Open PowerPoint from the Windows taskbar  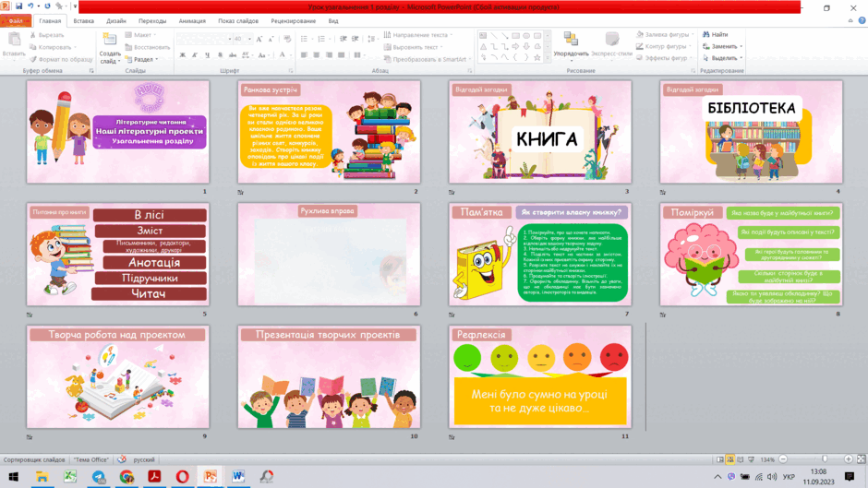click(211, 476)
